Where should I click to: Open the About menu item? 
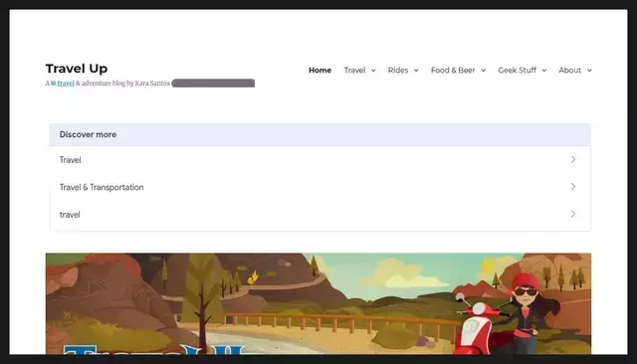[569, 71]
